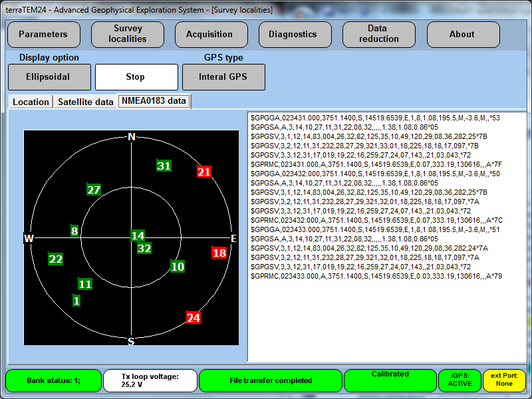The height and width of the screenshot is (399, 532).
Task: Click the $GPGSV 3,2 line ending *7B
Action: (364, 146)
